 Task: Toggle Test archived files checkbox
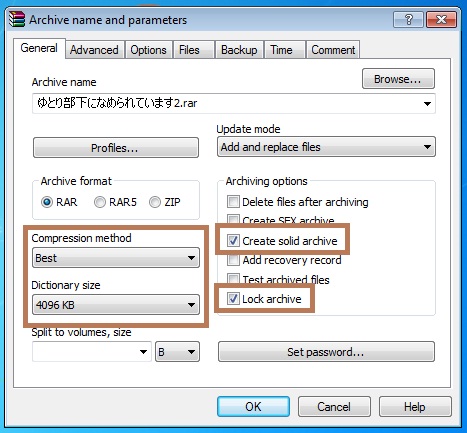coord(233,279)
